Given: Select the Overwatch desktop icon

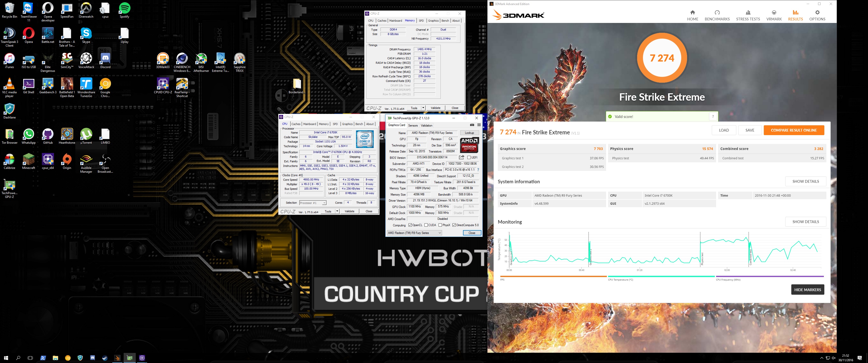Looking at the screenshot, I should point(86,10).
